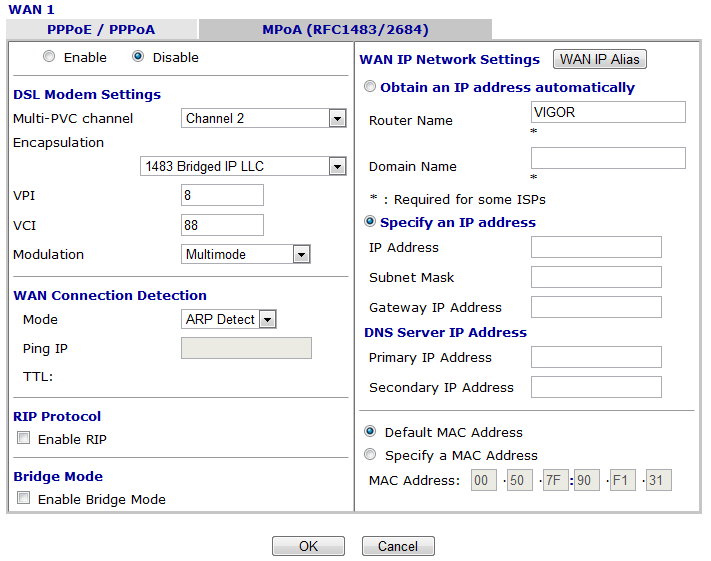The width and height of the screenshot is (711, 561).
Task: Click the VPI input field
Action: (222, 195)
